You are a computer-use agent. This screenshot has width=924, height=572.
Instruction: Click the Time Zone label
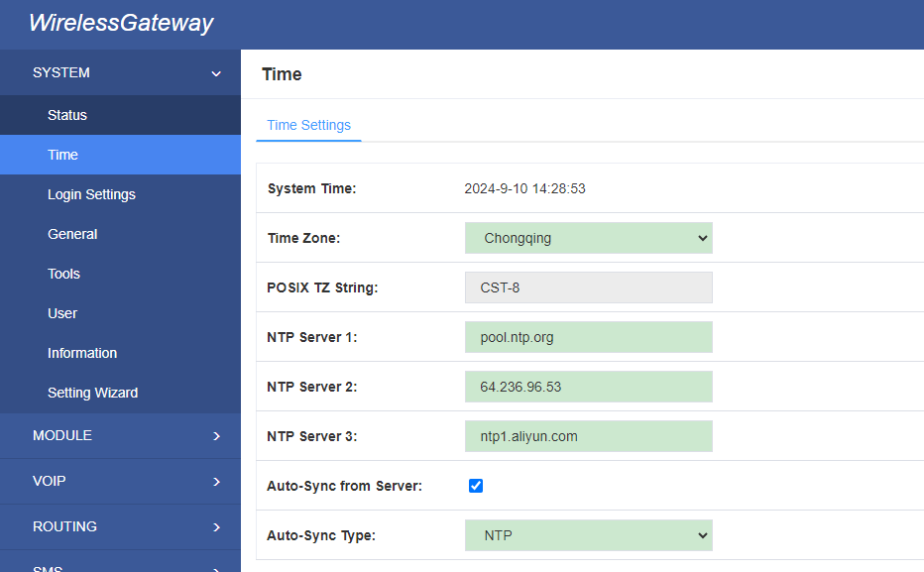[303, 238]
